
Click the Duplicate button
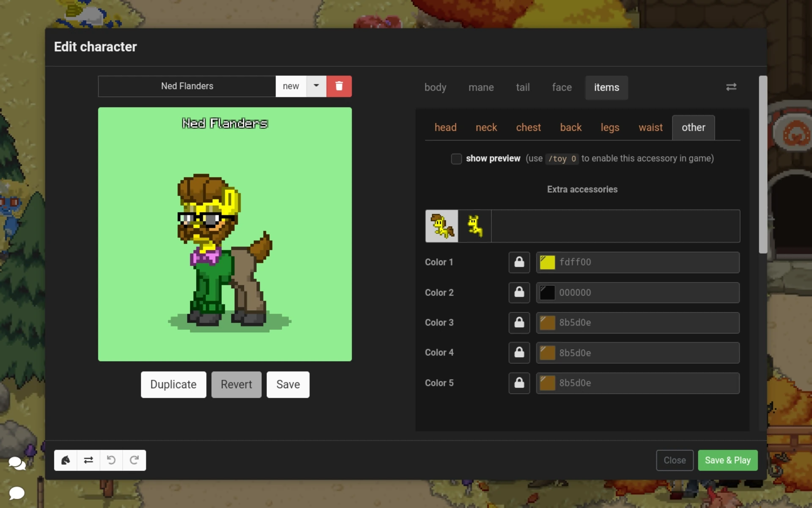(x=173, y=384)
